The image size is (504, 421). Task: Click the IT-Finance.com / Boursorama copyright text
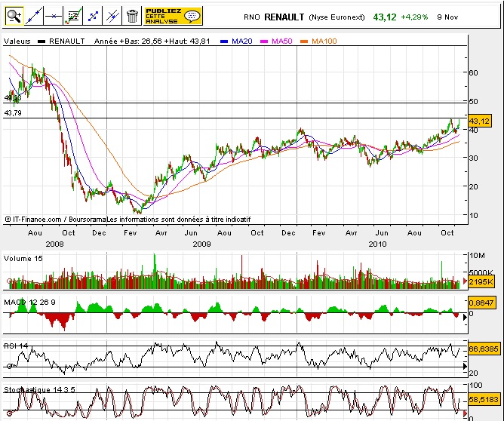coord(55,220)
